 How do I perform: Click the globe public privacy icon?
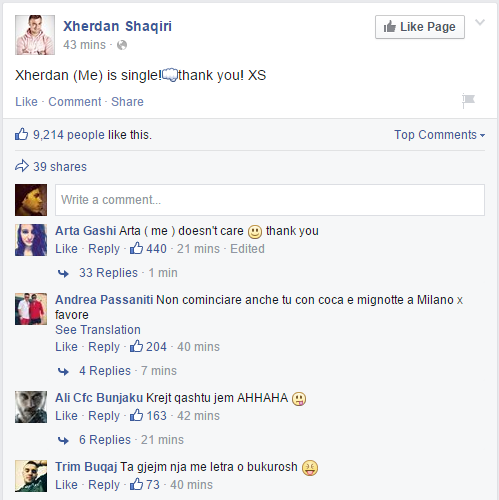122,45
